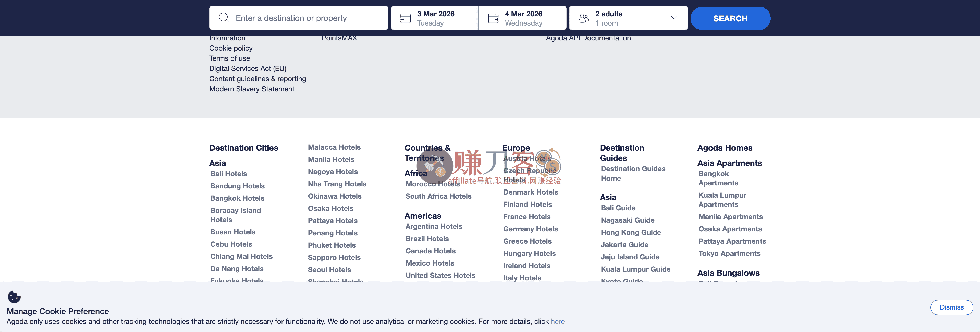Click the guests people icon

pos(583,18)
